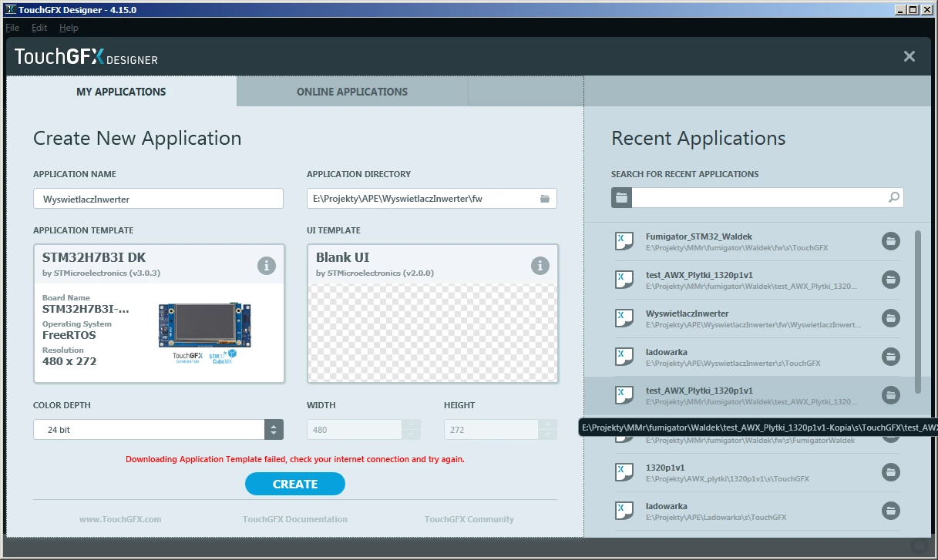
Task: Open File menu
Action: click(x=12, y=28)
